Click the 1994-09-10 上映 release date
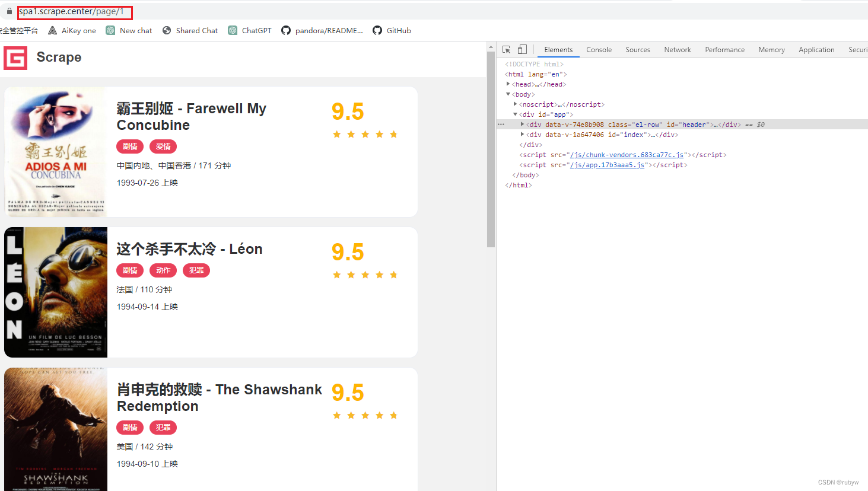The width and height of the screenshot is (868, 491). click(147, 464)
